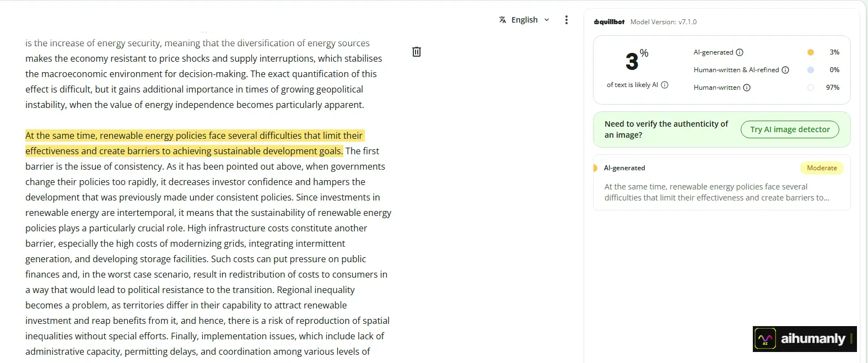Open the three-dot more options menu
Viewport: 868px width, 363px height.
[566, 20]
